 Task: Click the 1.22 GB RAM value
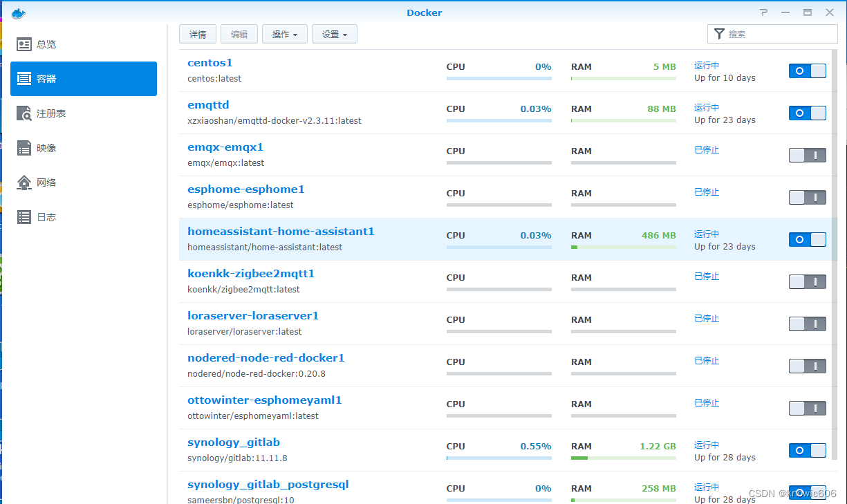coord(658,447)
